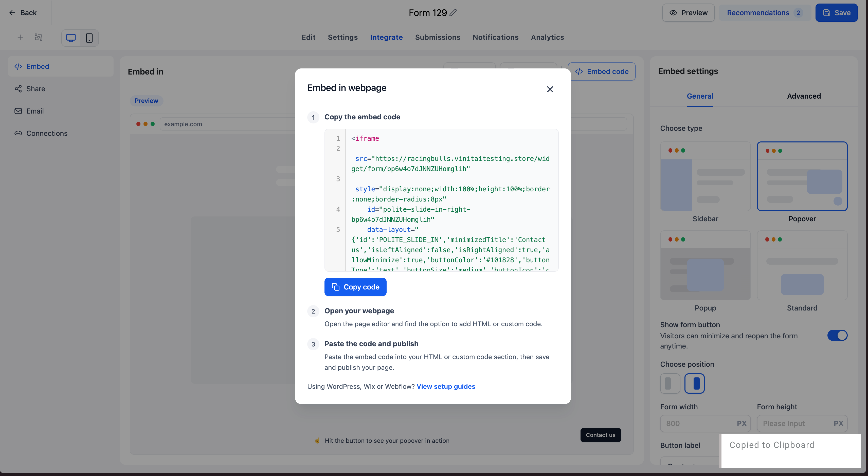Open the Submissions tab
This screenshot has width=868, height=476.
point(437,38)
